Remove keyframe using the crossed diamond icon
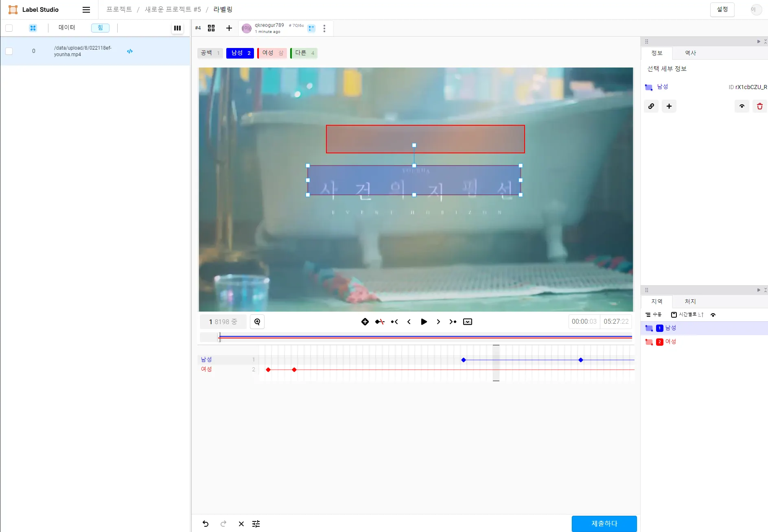 pyautogui.click(x=380, y=322)
